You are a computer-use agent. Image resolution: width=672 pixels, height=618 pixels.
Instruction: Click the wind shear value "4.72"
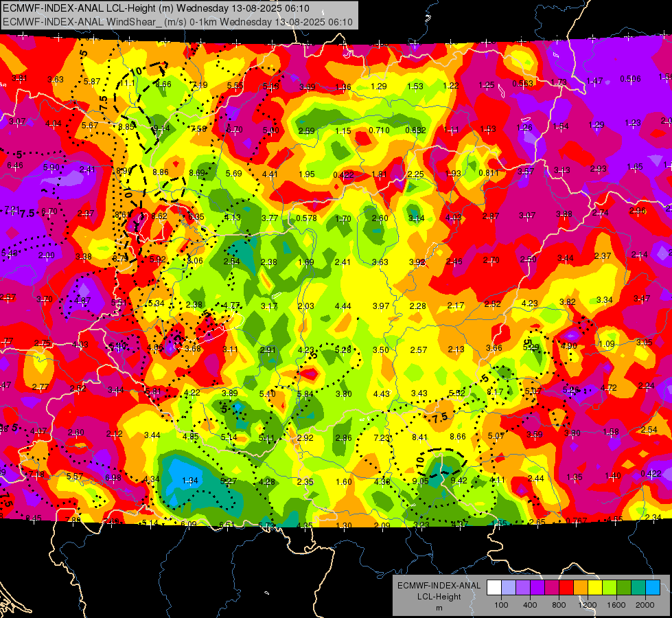tap(609, 388)
